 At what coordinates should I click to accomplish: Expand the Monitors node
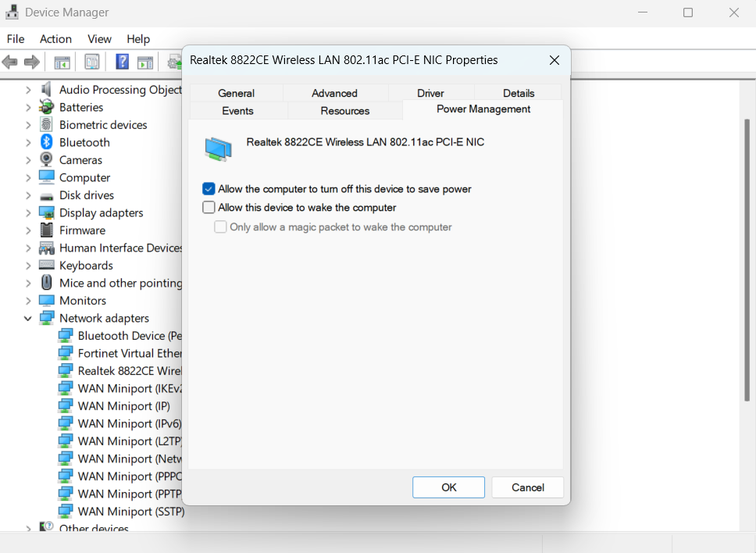point(28,301)
